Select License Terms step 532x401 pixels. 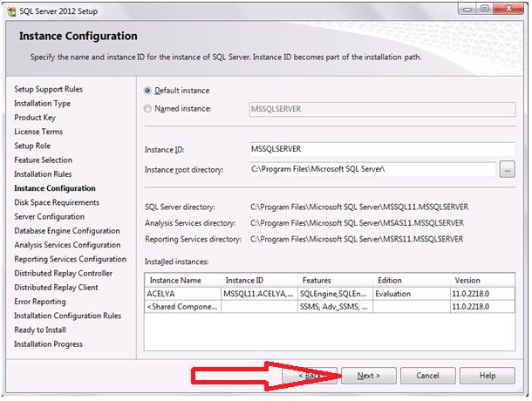pos(38,132)
